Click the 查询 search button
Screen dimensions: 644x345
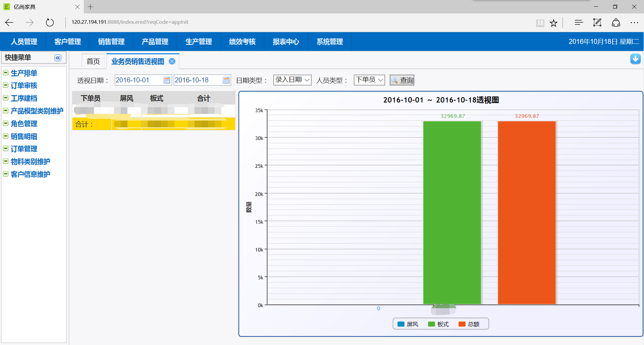point(402,80)
